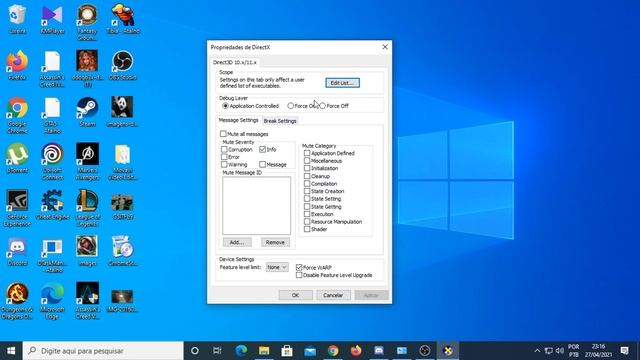This screenshot has height=360, width=640.
Task: Check the Resource Manipulation category checkbox
Action: 307,222
